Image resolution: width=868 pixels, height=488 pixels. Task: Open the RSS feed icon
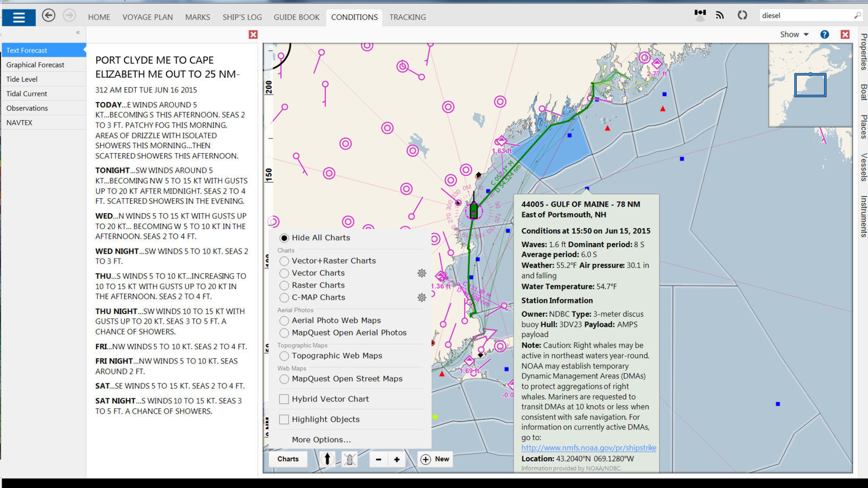click(x=720, y=15)
